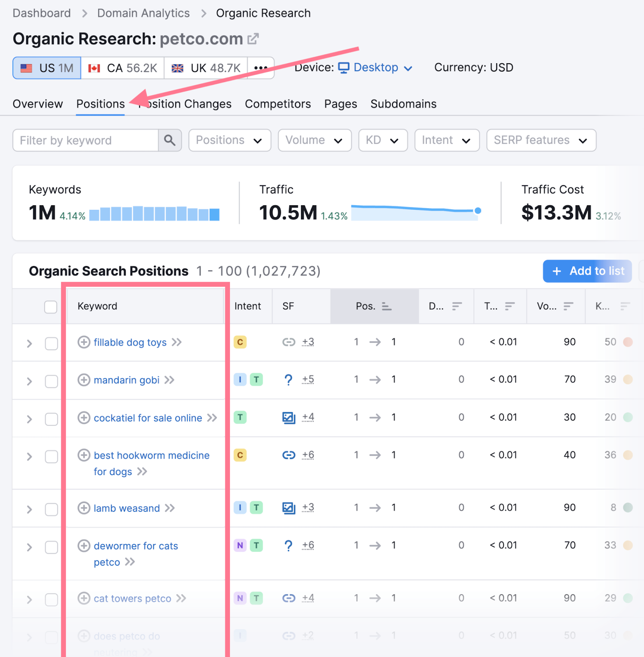Image resolution: width=644 pixels, height=657 pixels.
Task: Open double-chevron icon next to fillable dog toys
Action: [x=176, y=342]
